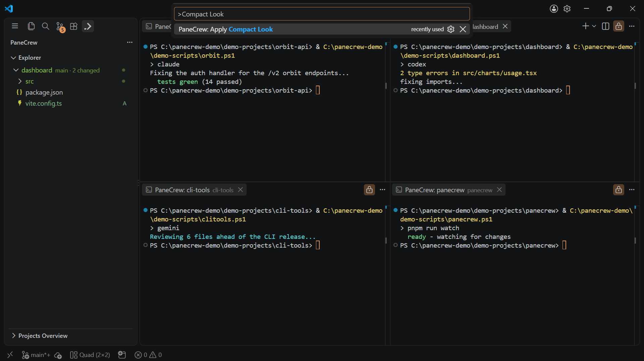This screenshot has width=644, height=361.
Task: Click the cli-tools terminal scrollbar
Action: point(386,241)
